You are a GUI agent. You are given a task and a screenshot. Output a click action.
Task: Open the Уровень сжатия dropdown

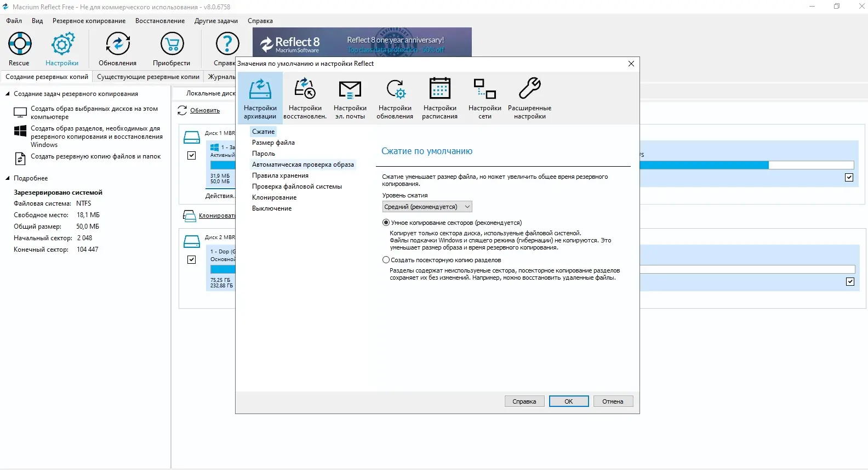pos(427,207)
